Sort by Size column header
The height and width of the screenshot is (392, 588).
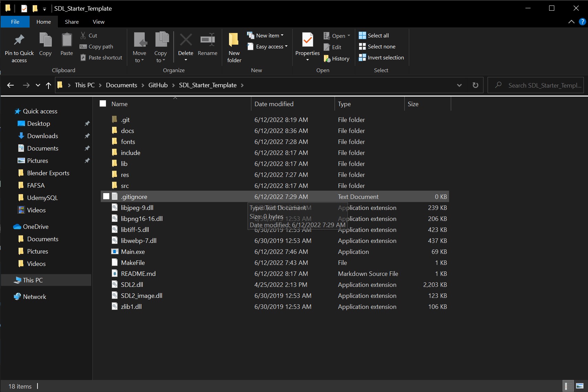(413, 104)
